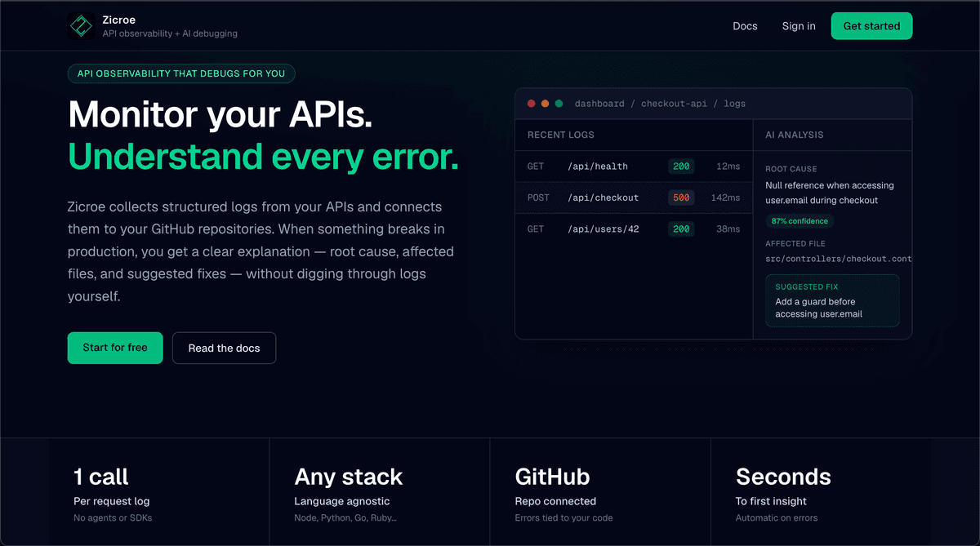980x546 pixels.
Task: Click the Monitor your APIs headline
Action: [x=220, y=114]
